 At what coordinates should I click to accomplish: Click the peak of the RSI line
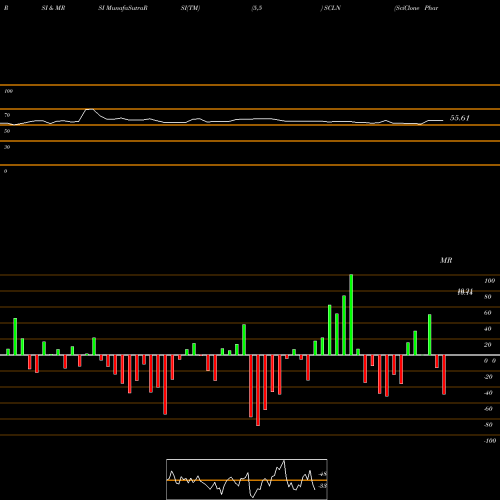(89, 109)
